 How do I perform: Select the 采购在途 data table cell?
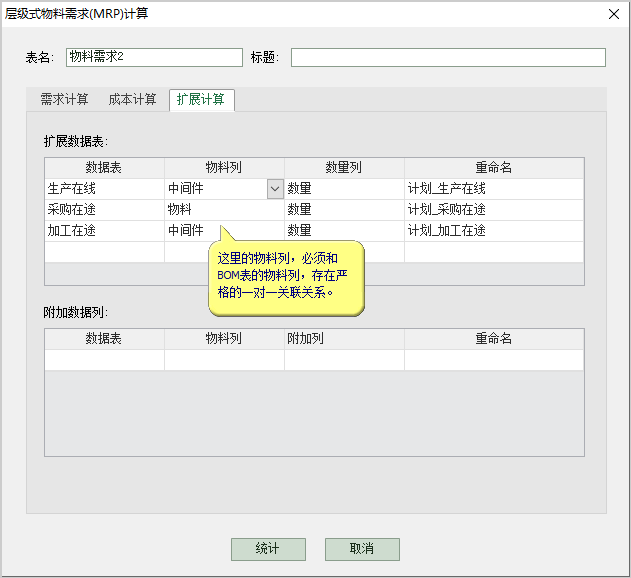pyautogui.click(x=104, y=210)
